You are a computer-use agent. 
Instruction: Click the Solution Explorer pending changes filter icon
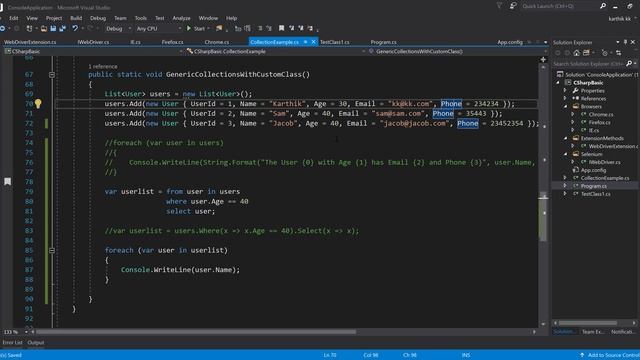[x=605, y=53]
